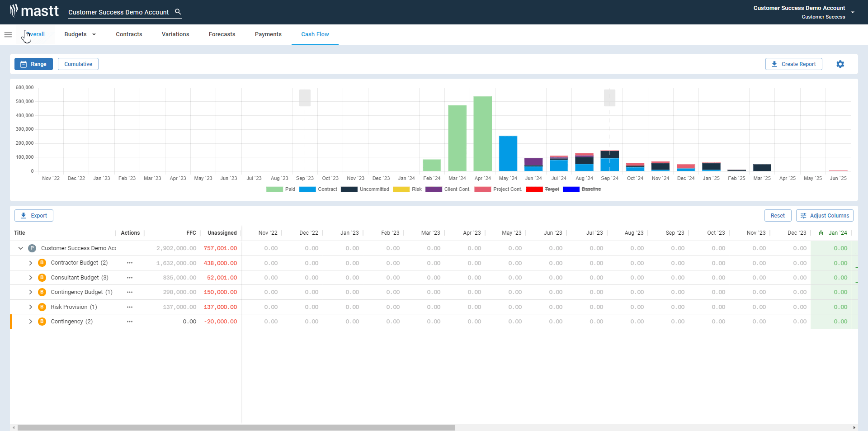Click the horizontal table scrollbar
The height and width of the screenshot is (431, 868).
[x=236, y=427]
